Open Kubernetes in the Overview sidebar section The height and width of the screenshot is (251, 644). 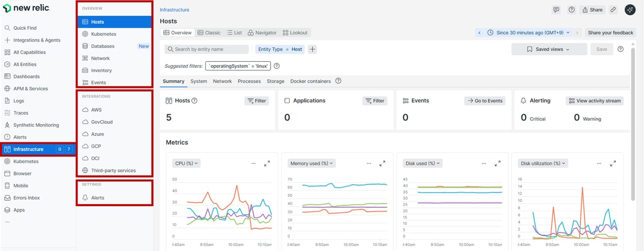(x=103, y=34)
